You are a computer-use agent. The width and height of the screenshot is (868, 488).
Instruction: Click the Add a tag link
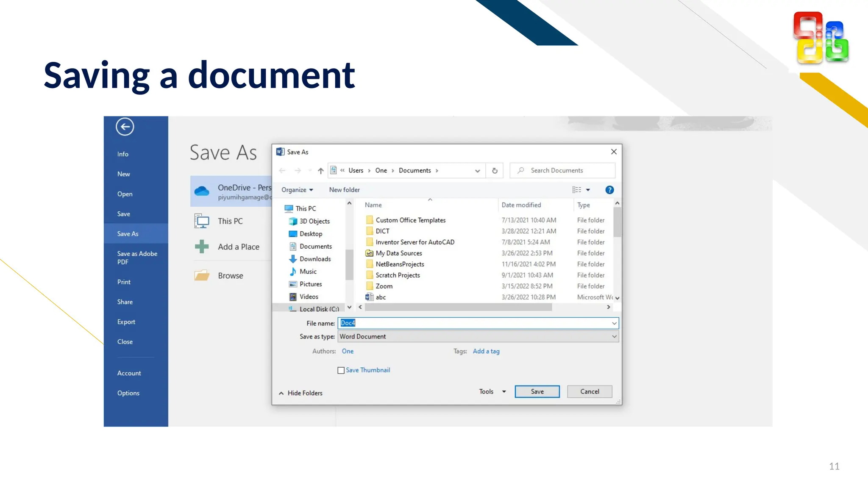(x=486, y=351)
